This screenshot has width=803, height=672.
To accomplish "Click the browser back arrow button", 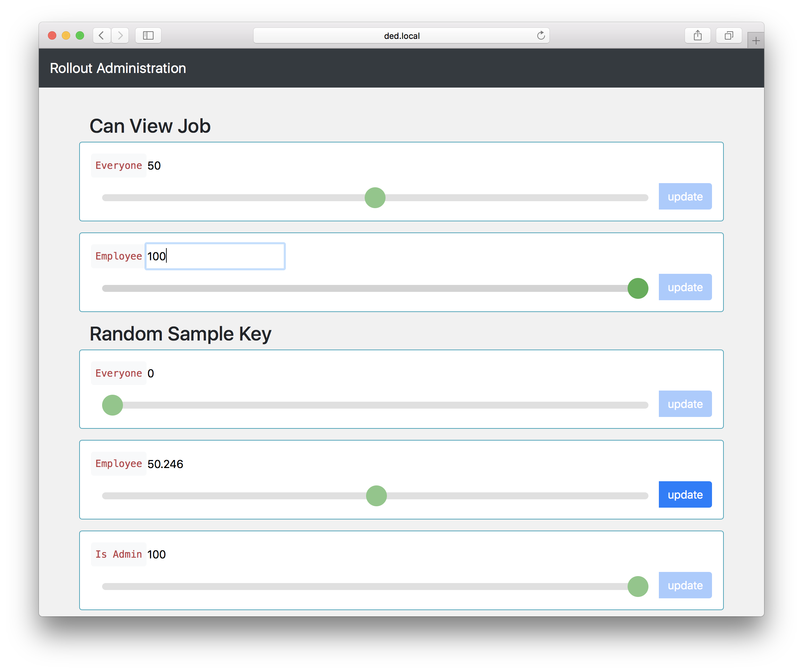I will pos(101,35).
